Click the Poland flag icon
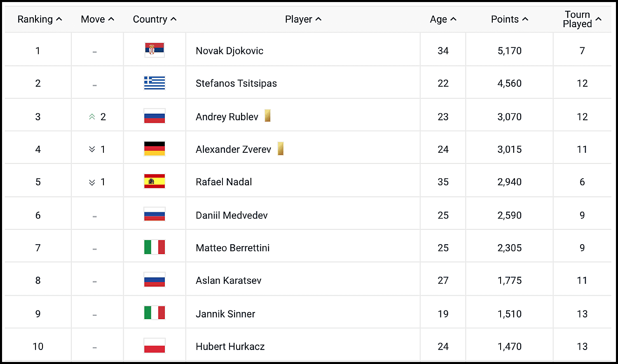Viewport: 618px width, 364px height. [154, 345]
